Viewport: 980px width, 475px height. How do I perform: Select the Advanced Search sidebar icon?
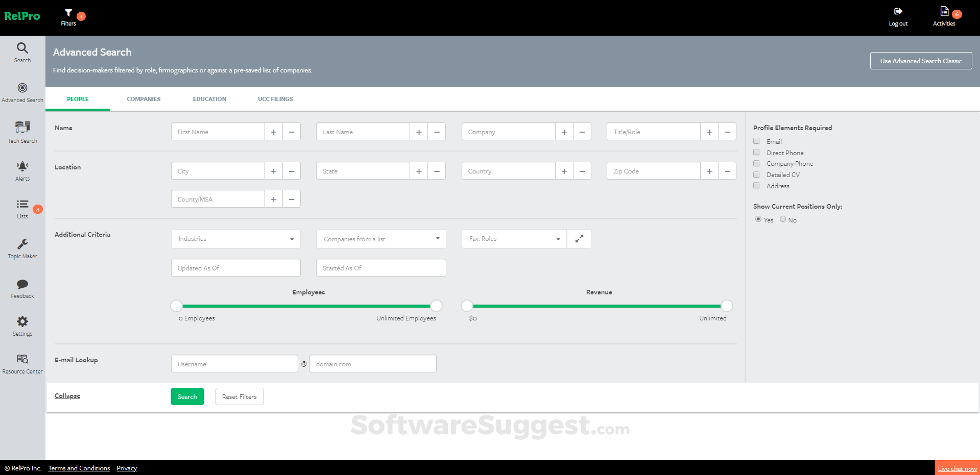point(22,92)
